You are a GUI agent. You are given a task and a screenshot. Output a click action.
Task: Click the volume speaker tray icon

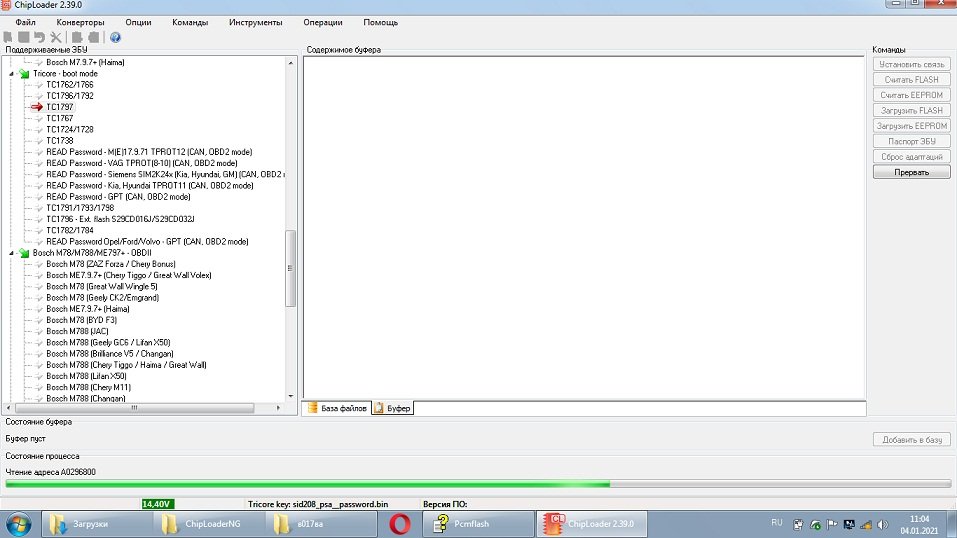881,523
